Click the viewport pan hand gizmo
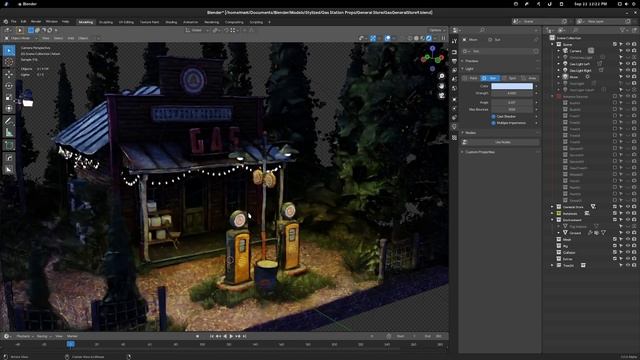Image resolution: width=640 pixels, height=360 pixels. pos(442,86)
